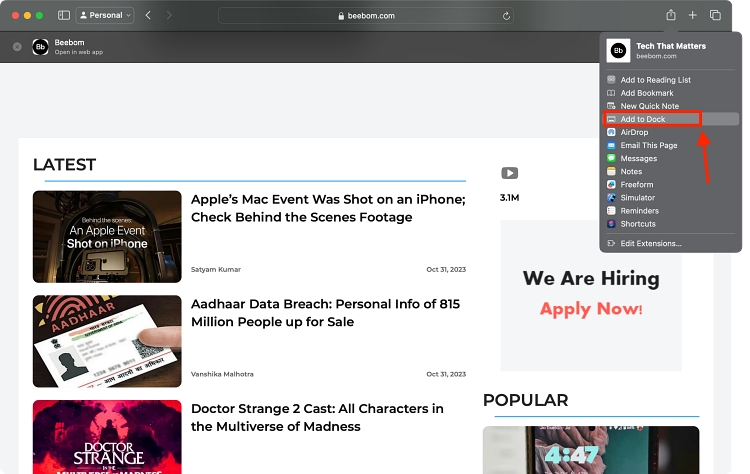Click the Notes yellow icon
The width and height of the screenshot is (750, 474).
pyautogui.click(x=611, y=171)
